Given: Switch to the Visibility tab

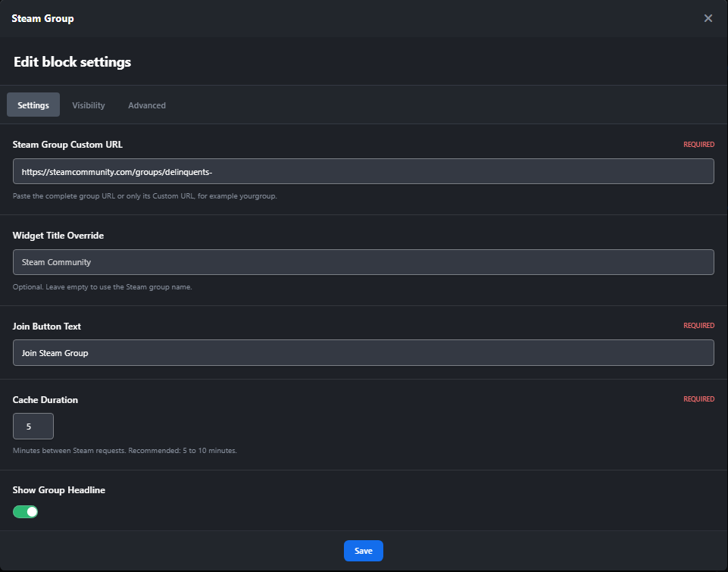Looking at the screenshot, I should click(x=88, y=105).
